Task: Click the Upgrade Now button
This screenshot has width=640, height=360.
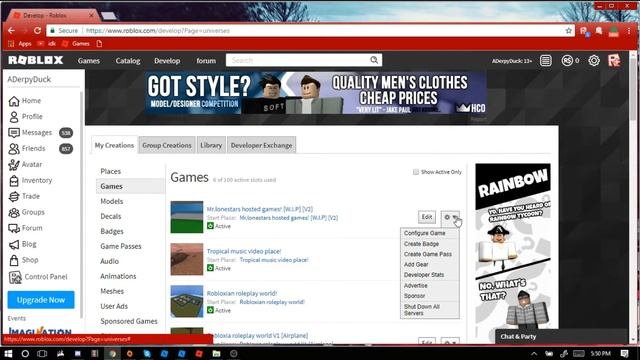Action: (41, 300)
